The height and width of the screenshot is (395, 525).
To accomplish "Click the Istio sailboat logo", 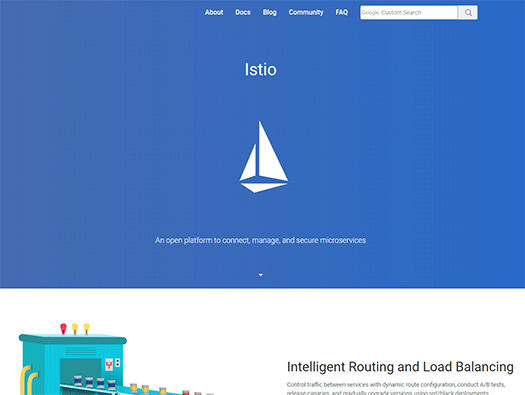I will (x=264, y=157).
